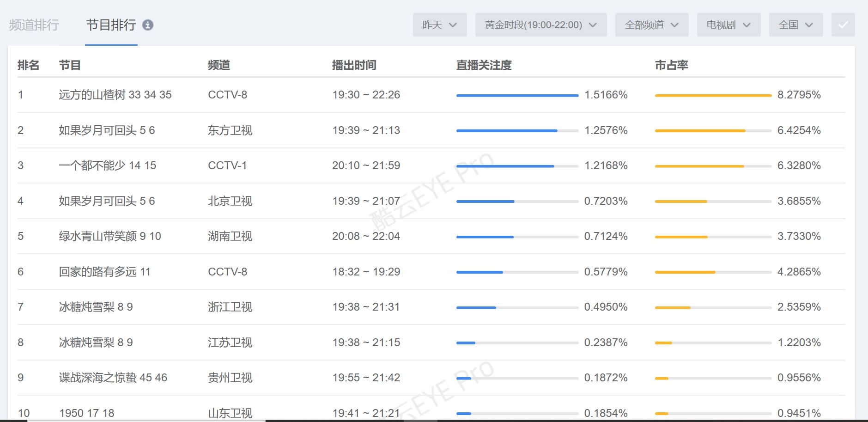This screenshot has width=868, height=422.
Task: Click the 市占率 column header
Action: click(672, 65)
